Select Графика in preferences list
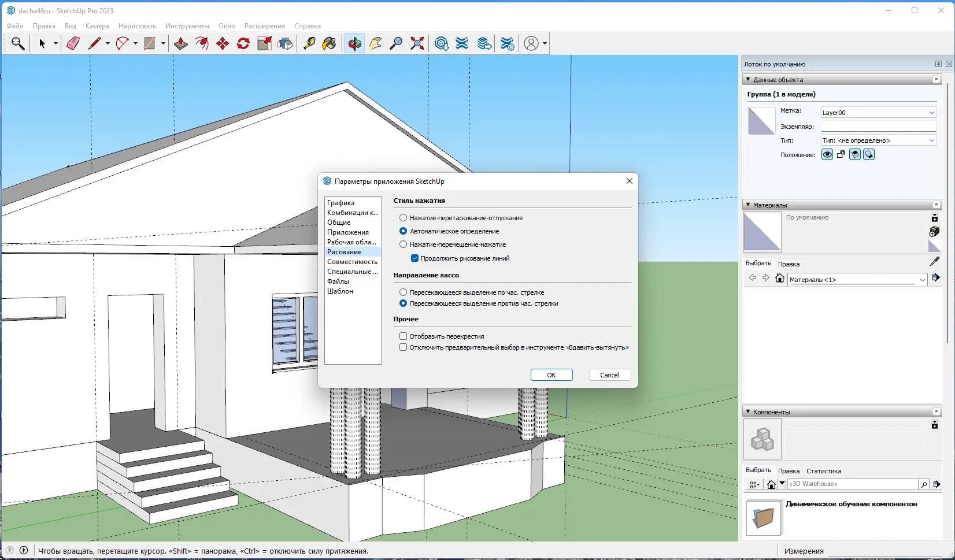This screenshot has width=955, height=560. pos(340,203)
